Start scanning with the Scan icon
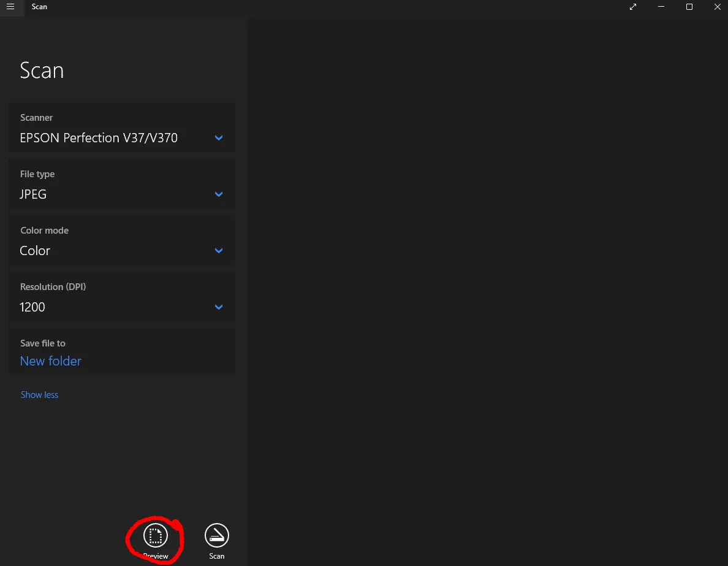The image size is (728, 566). click(216, 536)
